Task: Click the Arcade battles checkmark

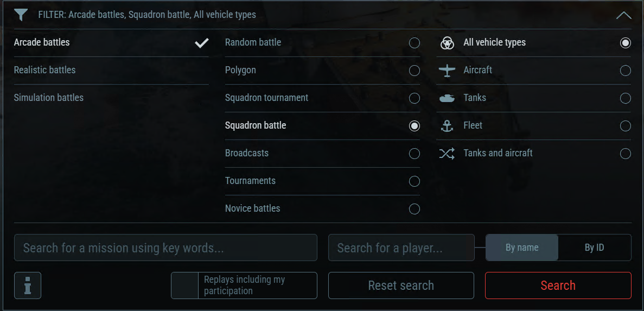Action: (x=202, y=42)
